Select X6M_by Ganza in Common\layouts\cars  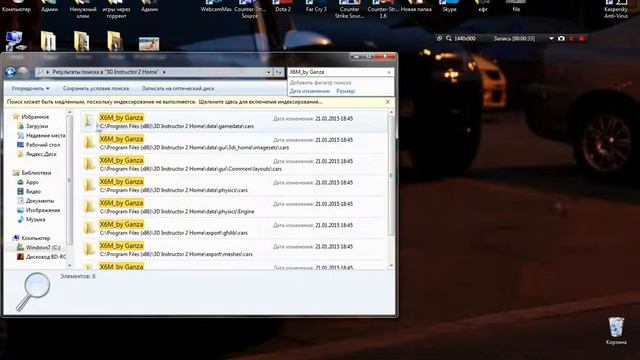pyautogui.click(x=233, y=164)
